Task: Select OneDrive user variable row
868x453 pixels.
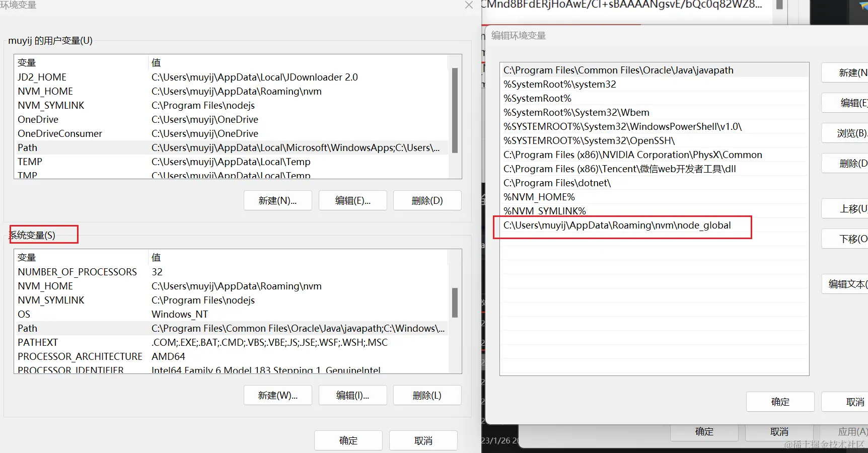Action: tap(231, 119)
